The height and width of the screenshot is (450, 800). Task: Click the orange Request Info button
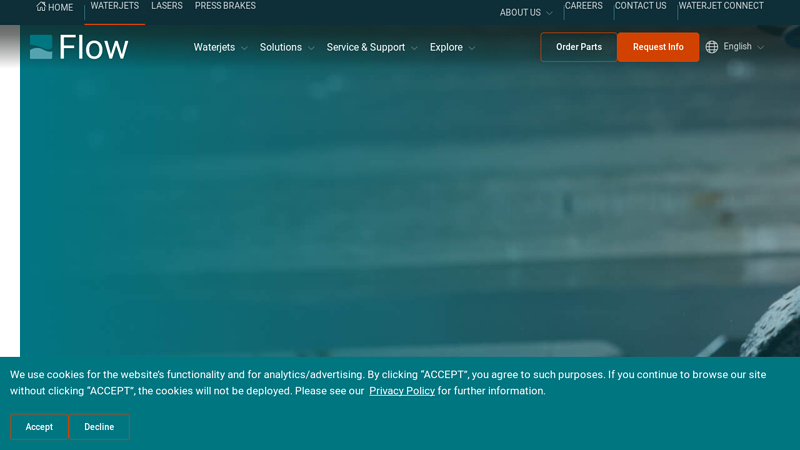(658, 47)
